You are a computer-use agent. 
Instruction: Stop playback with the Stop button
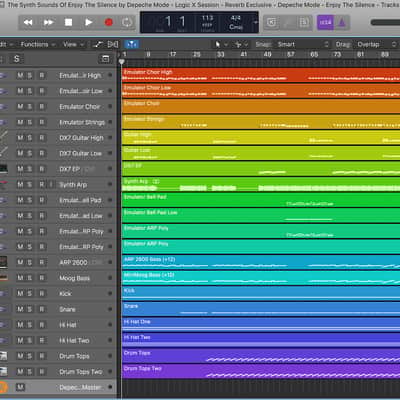coord(68,22)
